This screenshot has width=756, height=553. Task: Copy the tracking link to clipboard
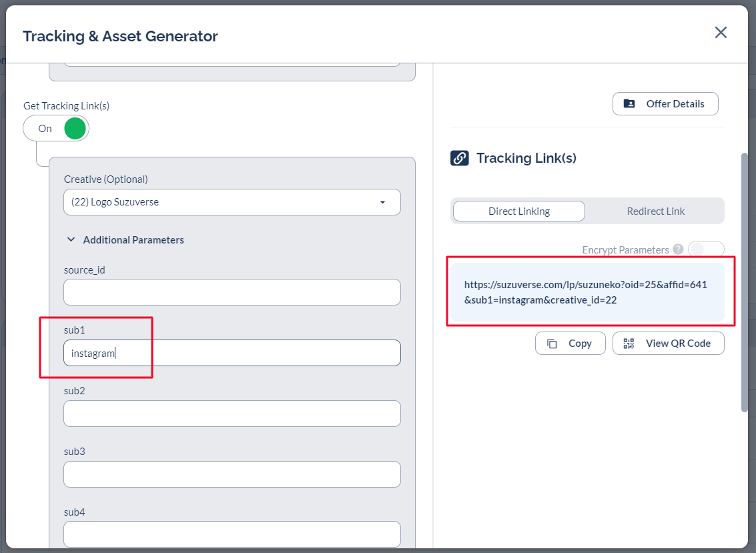(570, 344)
